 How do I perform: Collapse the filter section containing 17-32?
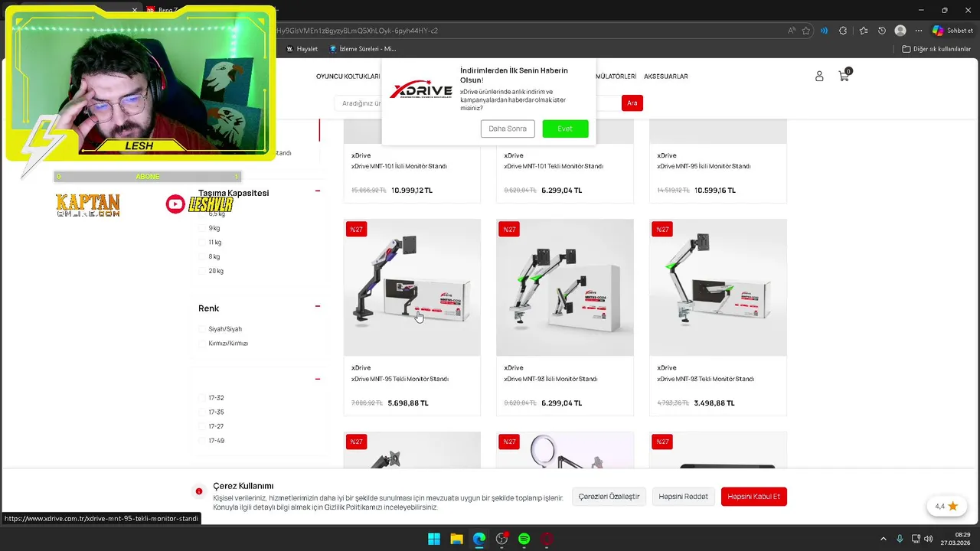point(318,379)
